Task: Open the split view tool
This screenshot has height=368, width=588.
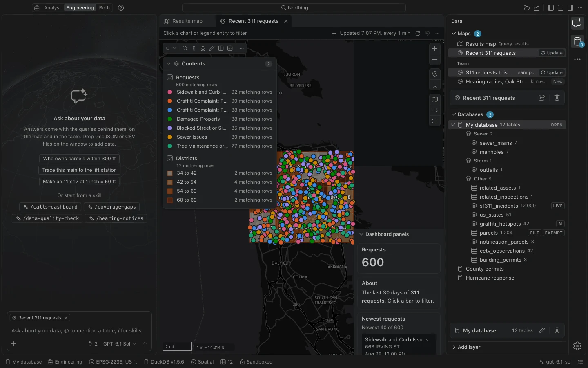Action: click(x=221, y=48)
